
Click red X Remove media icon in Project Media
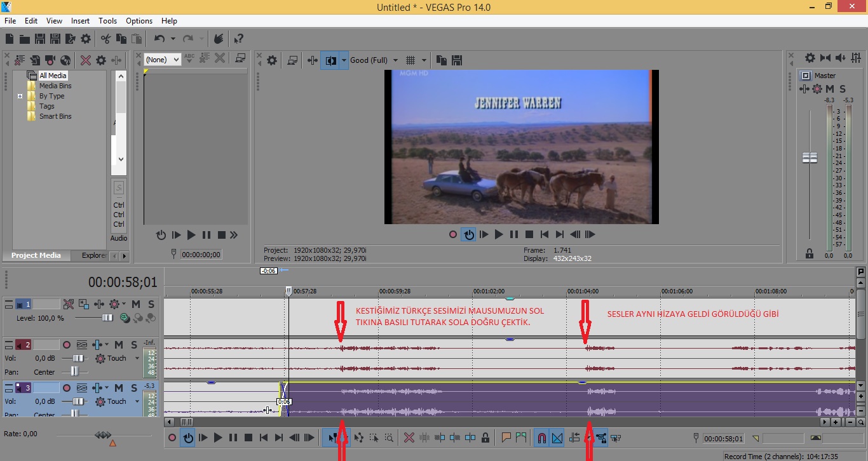pyautogui.click(x=86, y=60)
